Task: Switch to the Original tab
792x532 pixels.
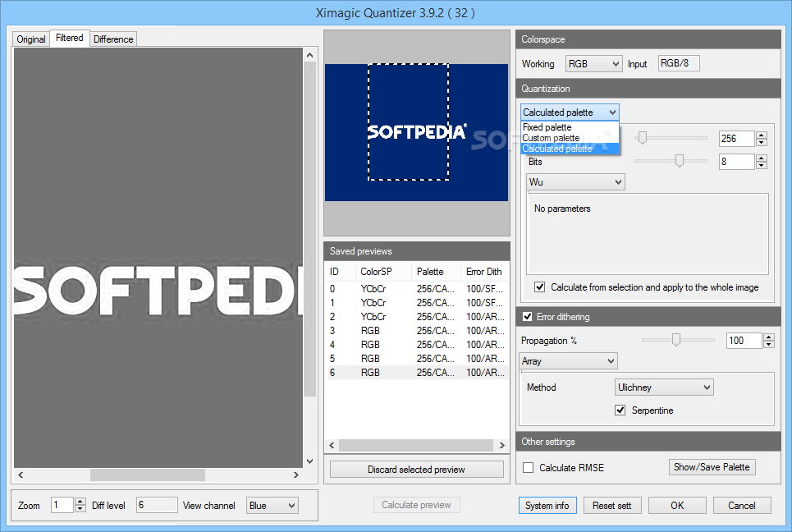Action: (31, 39)
